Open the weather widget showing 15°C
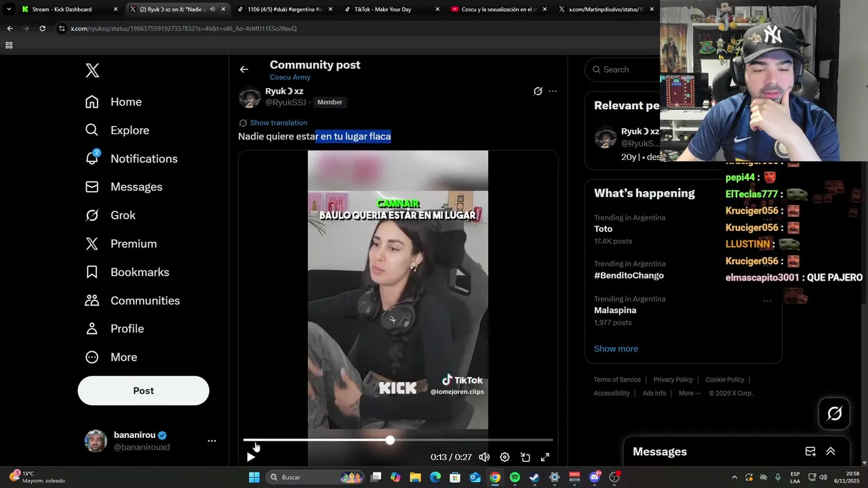Screen dimensions: 868x488 (x=37, y=477)
